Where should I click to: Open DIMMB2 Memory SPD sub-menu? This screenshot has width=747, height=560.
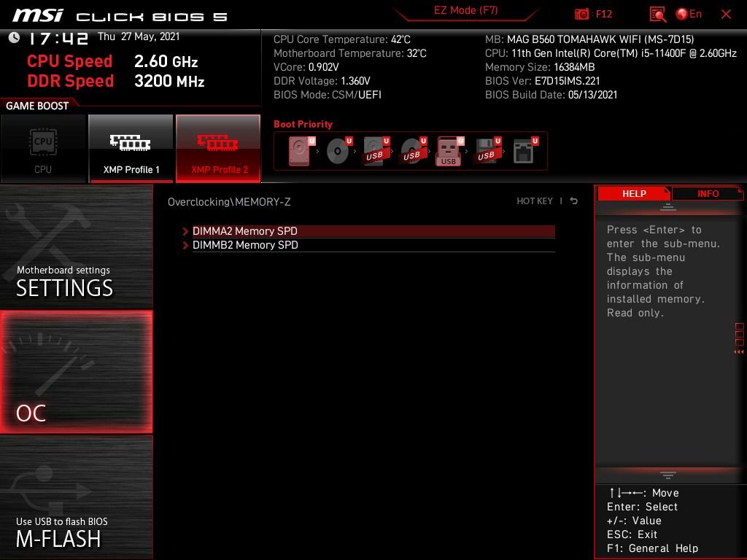click(373, 245)
